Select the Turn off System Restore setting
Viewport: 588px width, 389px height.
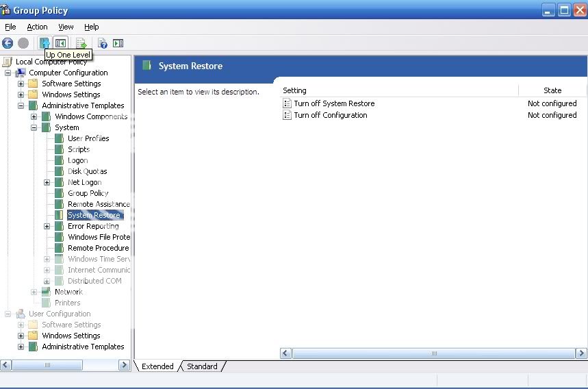point(334,103)
